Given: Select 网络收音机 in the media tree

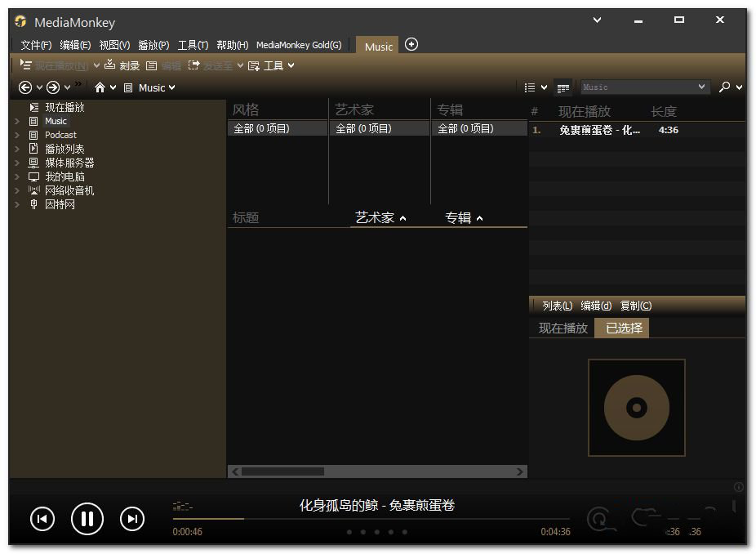Looking at the screenshot, I should coord(69,190).
